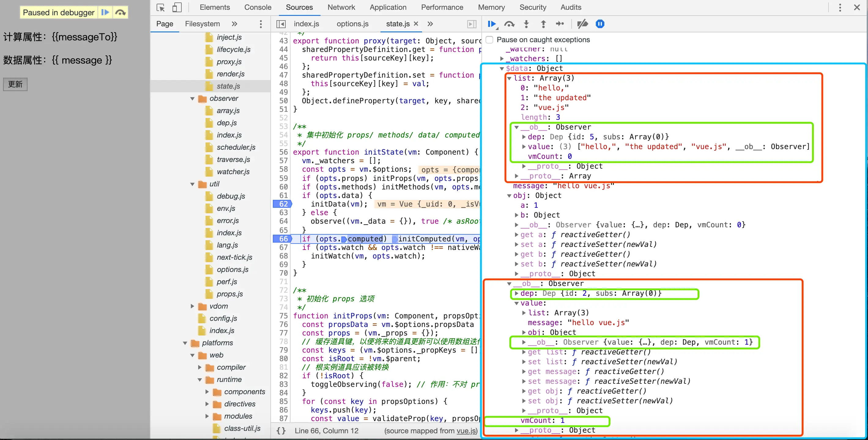Deactivate breakpoints icon
Viewport: 868px width, 440px height.
coord(583,24)
